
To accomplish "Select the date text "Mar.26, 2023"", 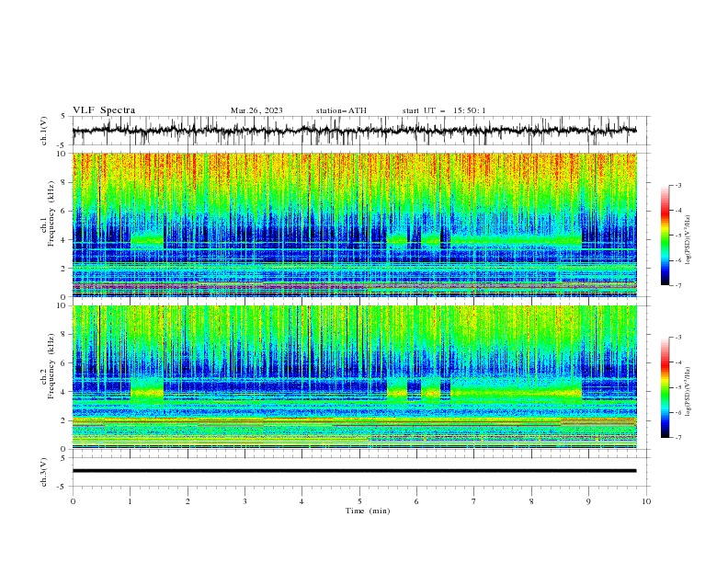I will coord(256,110).
